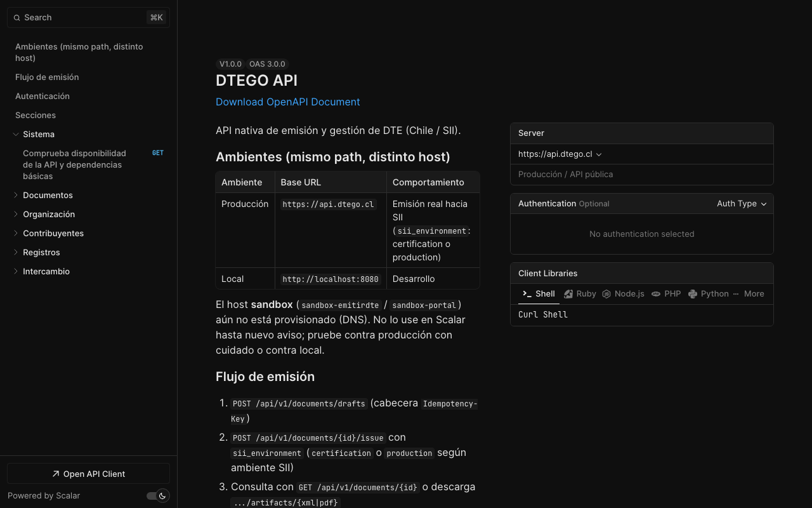Click the https://api.dtego.cl table cell

331,231
